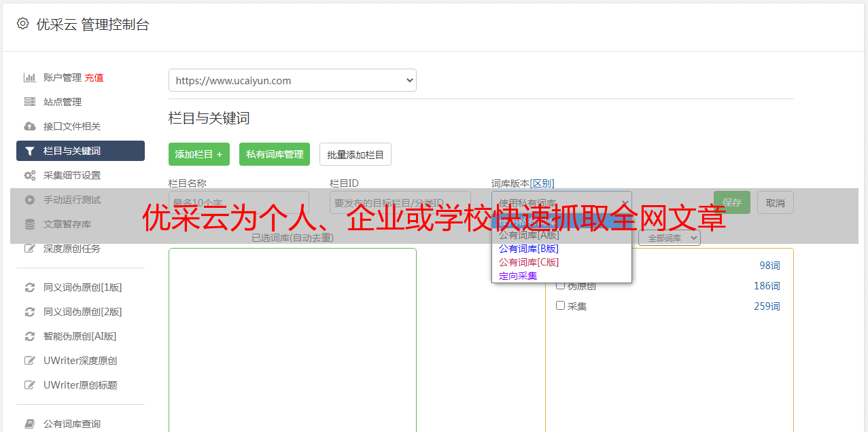Image resolution: width=868 pixels, height=432 pixels.
Task: Click the 186词 count
Action: (767, 286)
